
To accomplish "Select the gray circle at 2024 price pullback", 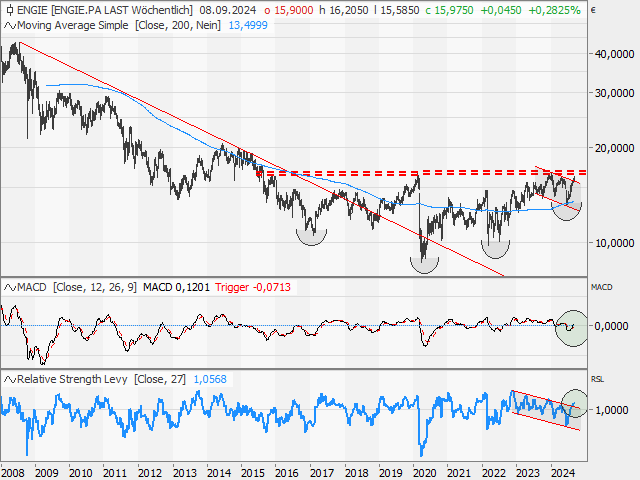I will tap(567, 211).
